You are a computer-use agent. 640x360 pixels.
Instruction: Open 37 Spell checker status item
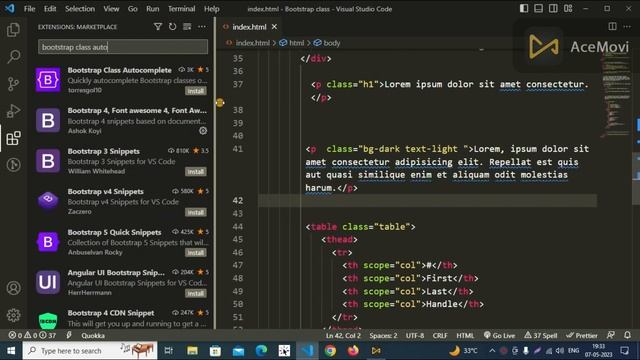point(541,336)
